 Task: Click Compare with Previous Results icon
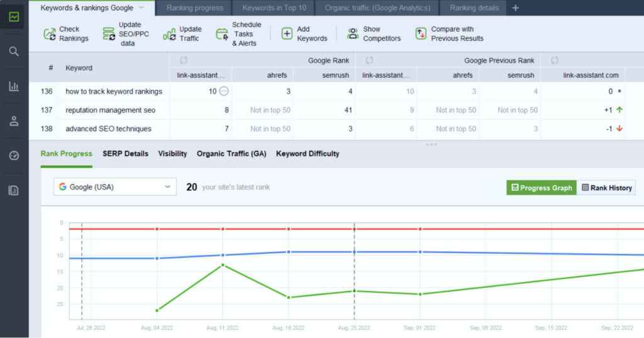coord(421,34)
